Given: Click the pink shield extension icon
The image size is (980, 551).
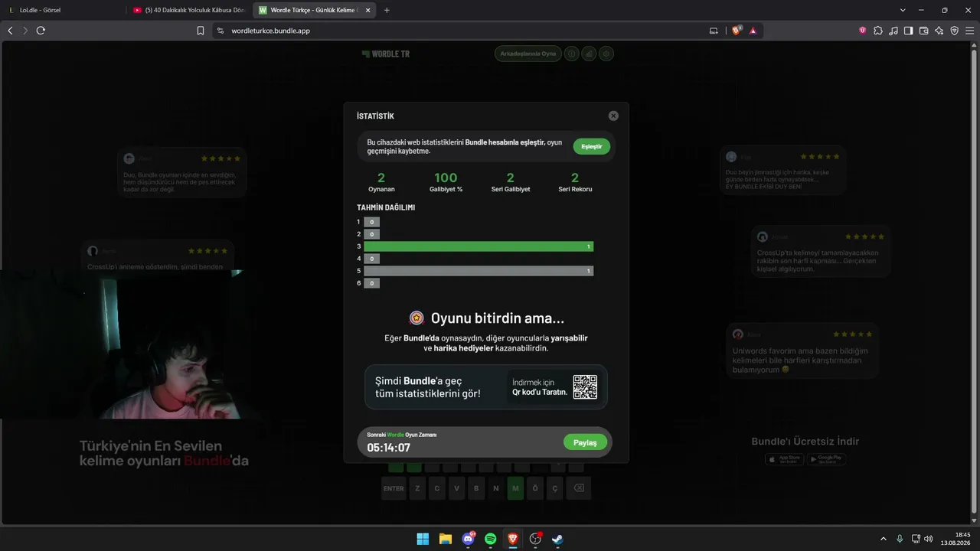Looking at the screenshot, I should coord(863,31).
